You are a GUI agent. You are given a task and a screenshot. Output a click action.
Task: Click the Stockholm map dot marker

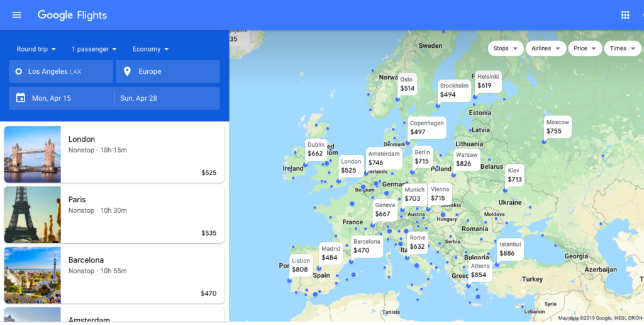coord(438,106)
